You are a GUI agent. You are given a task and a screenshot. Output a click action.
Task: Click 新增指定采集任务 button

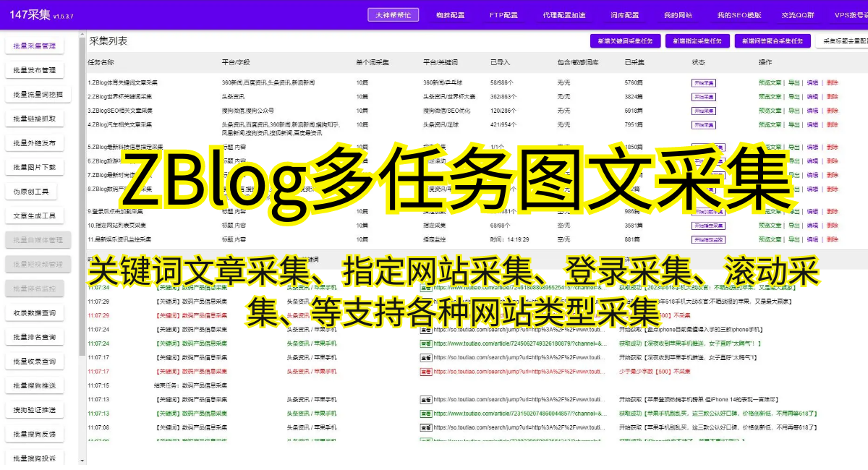[x=697, y=41]
